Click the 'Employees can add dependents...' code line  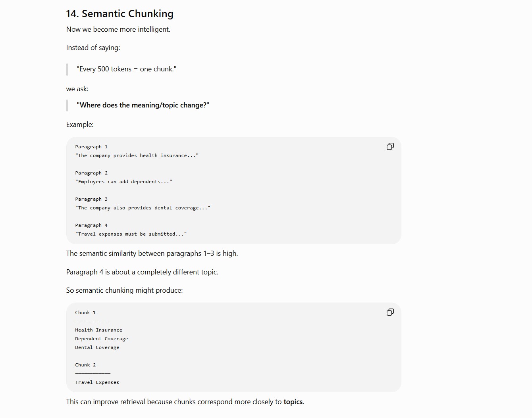click(x=123, y=182)
